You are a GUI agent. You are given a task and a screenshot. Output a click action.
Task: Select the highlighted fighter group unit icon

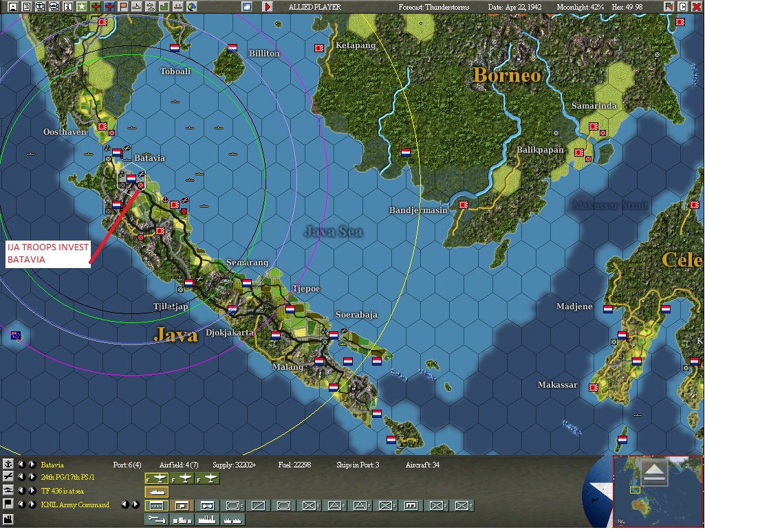click(157, 478)
